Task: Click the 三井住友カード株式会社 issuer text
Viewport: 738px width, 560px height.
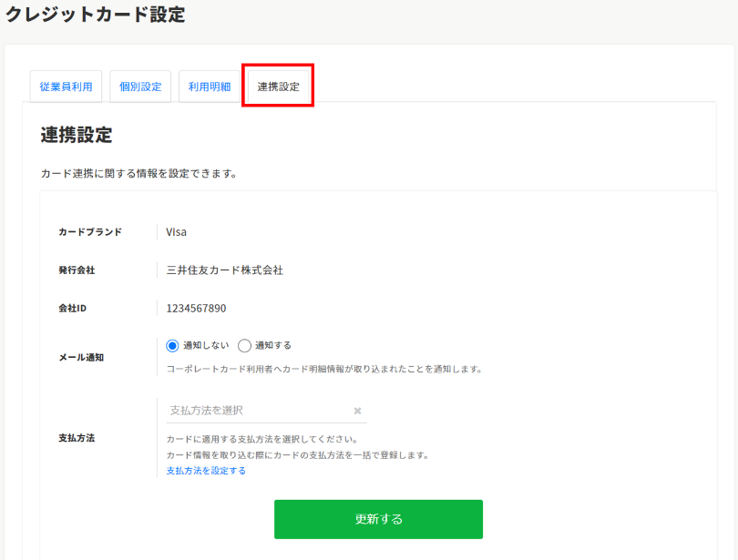Action: [x=225, y=270]
